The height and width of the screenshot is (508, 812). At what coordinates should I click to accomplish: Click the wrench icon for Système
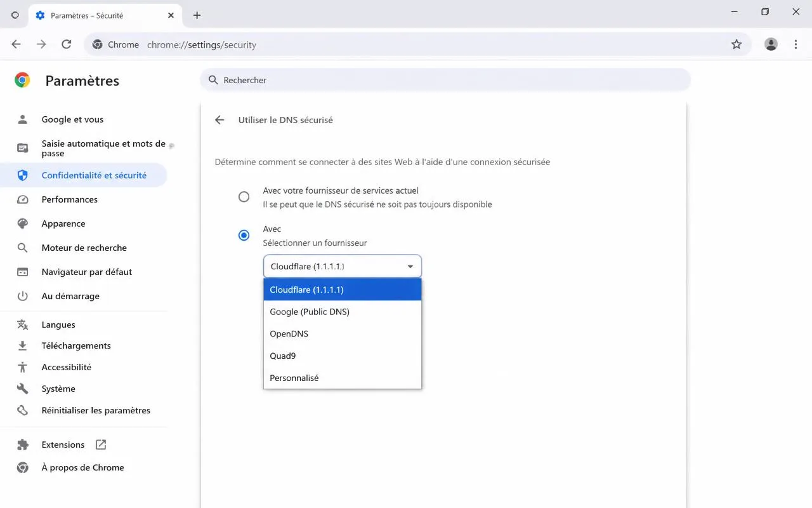click(23, 389)
